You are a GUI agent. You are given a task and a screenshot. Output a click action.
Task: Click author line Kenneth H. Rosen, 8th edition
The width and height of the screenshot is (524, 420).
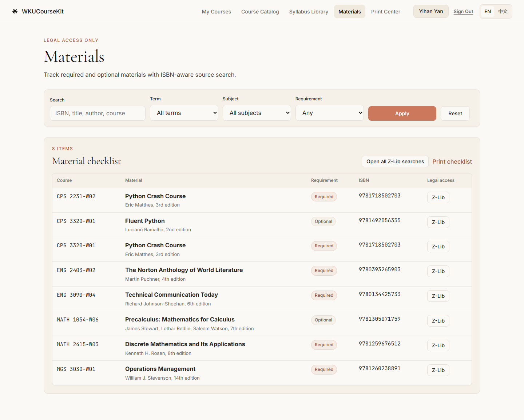[158, 353]
